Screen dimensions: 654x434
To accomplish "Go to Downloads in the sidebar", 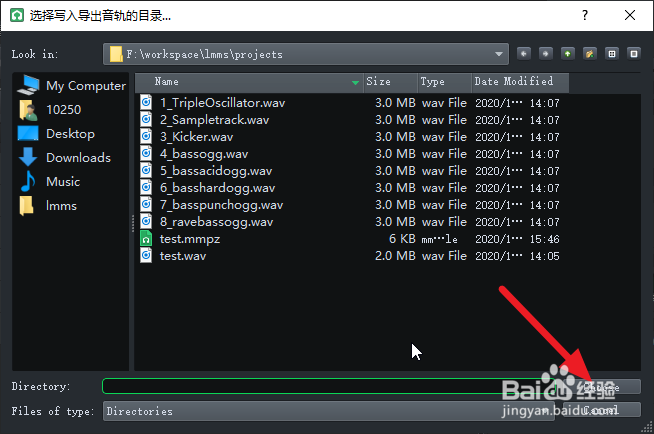I will click(x=65, y=158).
